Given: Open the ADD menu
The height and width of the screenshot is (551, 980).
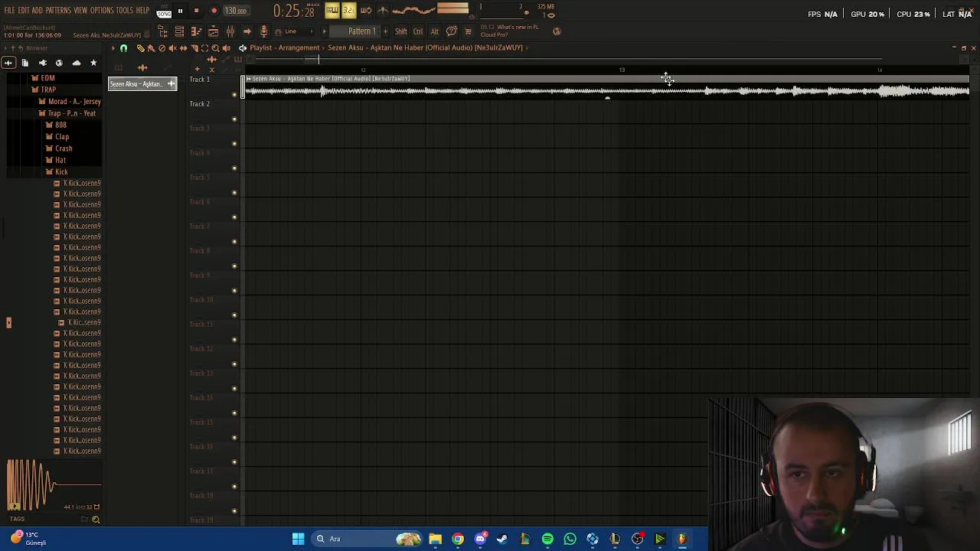Looking at the screenshot, I should point(37,11).
